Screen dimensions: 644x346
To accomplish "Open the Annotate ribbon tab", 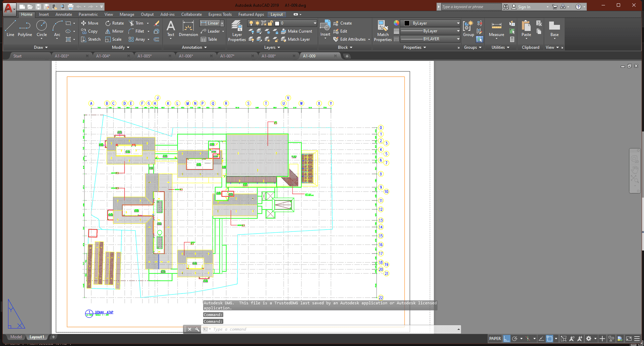I will click(64, 14).
